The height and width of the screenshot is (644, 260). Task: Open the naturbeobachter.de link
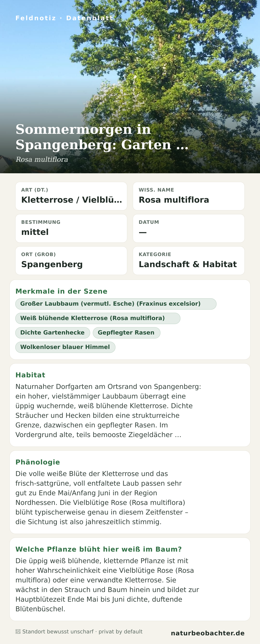coord(208,633)
